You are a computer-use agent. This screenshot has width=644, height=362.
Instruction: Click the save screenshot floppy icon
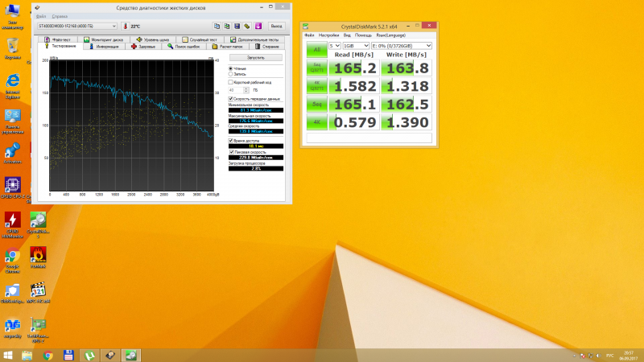237,26
